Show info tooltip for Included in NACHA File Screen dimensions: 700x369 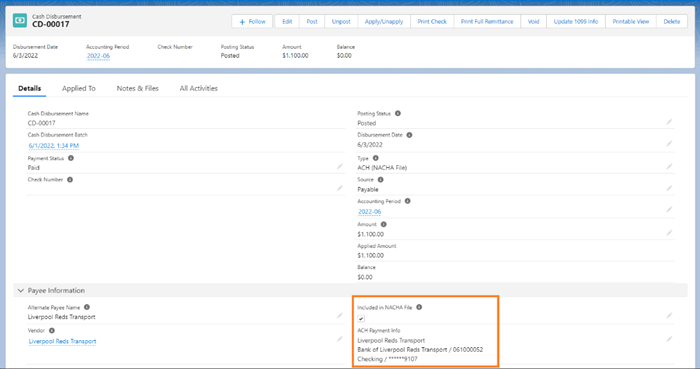point(419,307)
